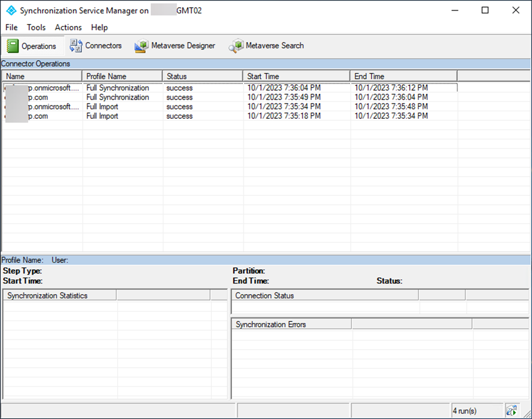
Task: Click the Synchronization Errors column header
Action: tap(291, 324)
